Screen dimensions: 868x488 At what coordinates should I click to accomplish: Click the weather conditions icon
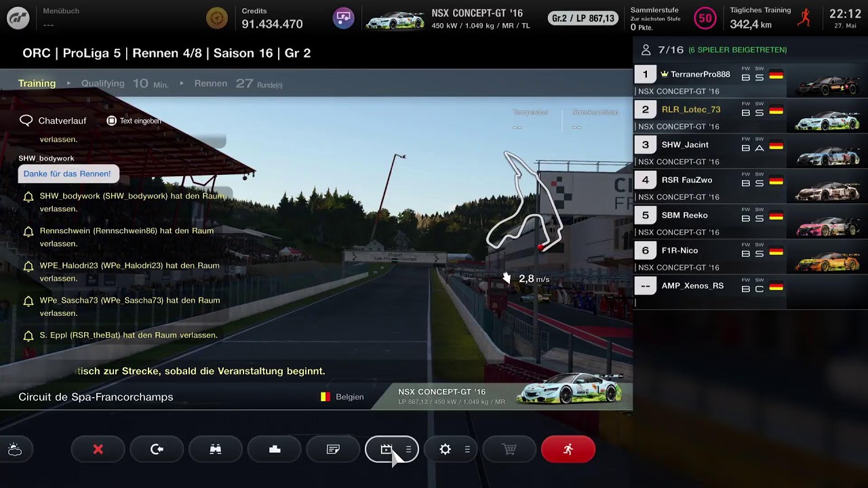point(15,449)
